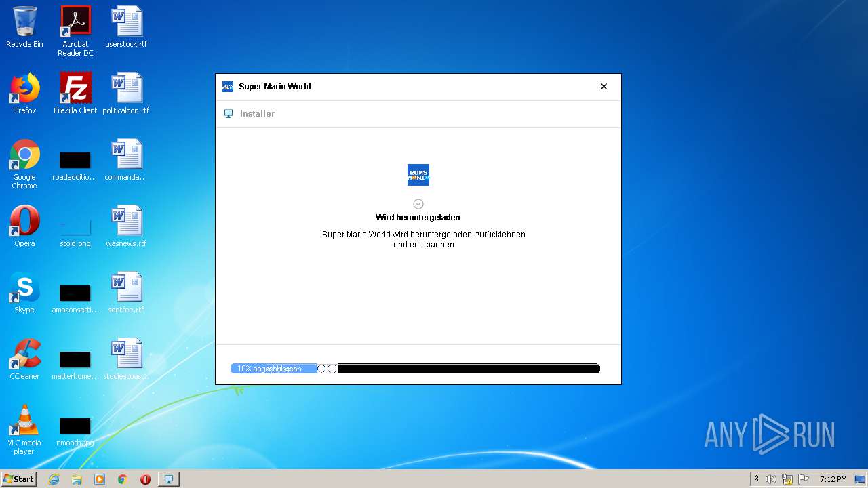This screenshot has height=488, width=868.
Task: Launch Acrobat Reader DC shortcut
Action: tap(75, 31)
